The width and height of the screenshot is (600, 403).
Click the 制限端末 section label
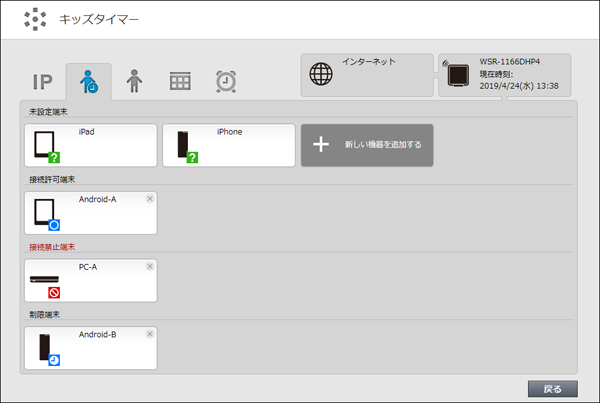click(x=44, y=315)
